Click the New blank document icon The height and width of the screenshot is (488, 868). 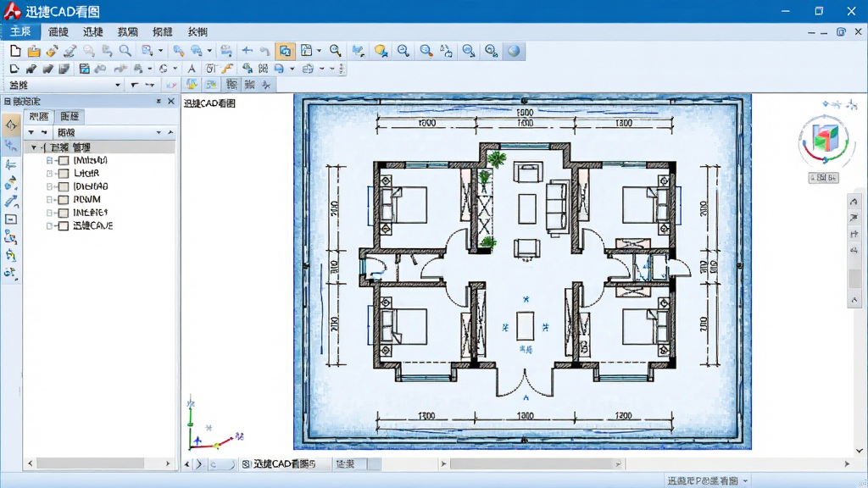15,51
